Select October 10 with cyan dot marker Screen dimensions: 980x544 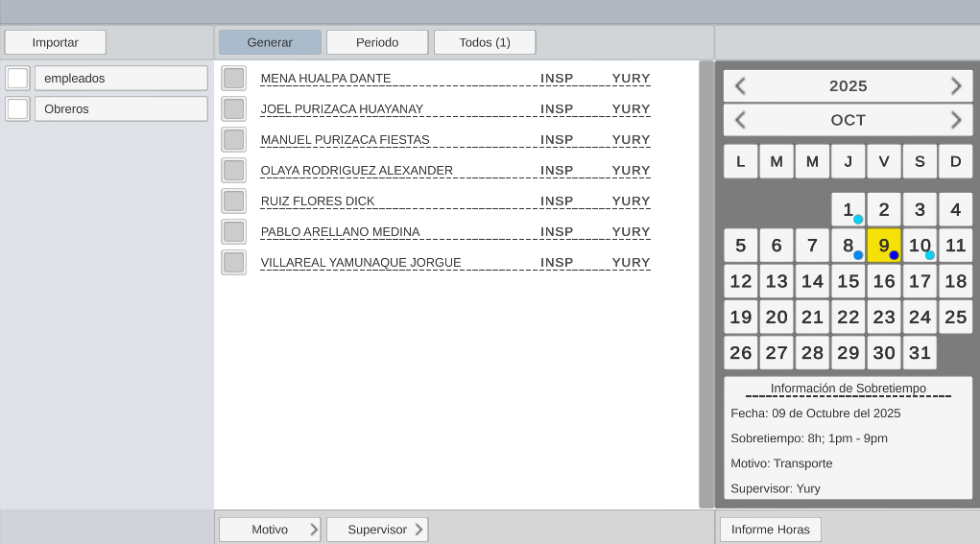click(x=920, y=246)
